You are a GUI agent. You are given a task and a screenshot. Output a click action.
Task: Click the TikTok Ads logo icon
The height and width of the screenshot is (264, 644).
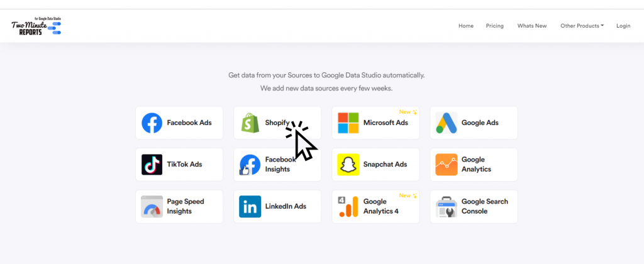[152, 165]
